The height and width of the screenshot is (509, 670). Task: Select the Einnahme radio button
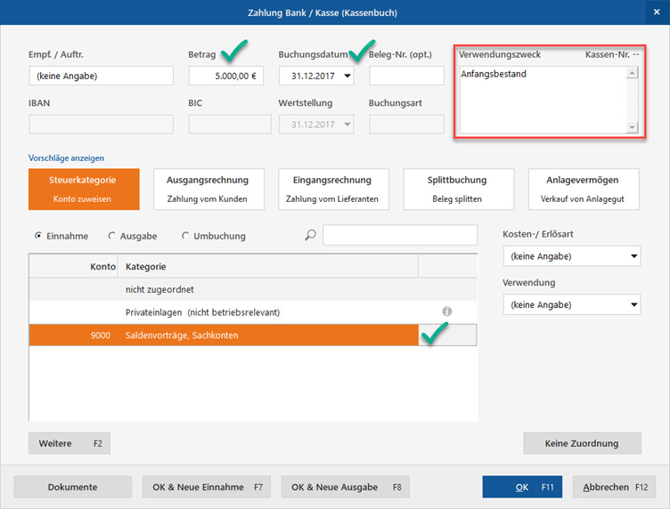[x=38, y=236]
